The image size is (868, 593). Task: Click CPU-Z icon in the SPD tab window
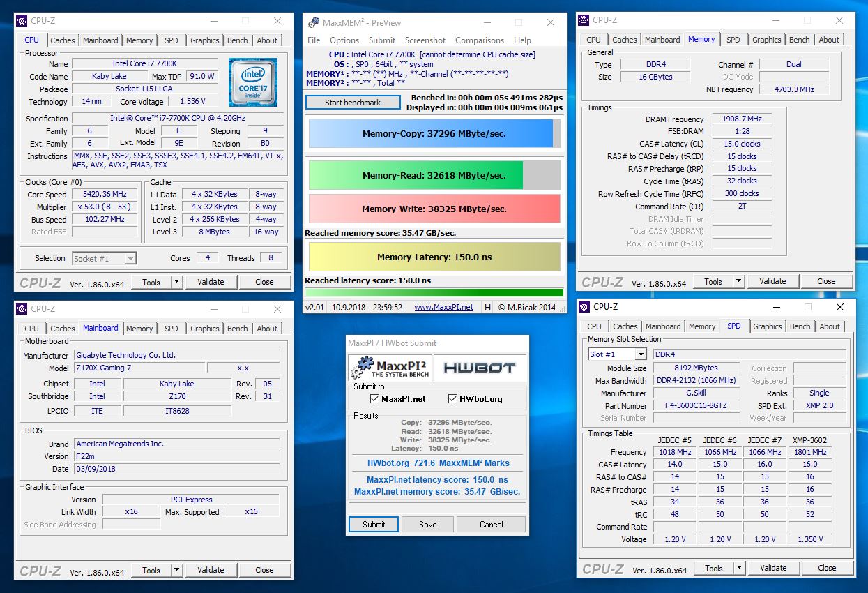pos(584,306)
